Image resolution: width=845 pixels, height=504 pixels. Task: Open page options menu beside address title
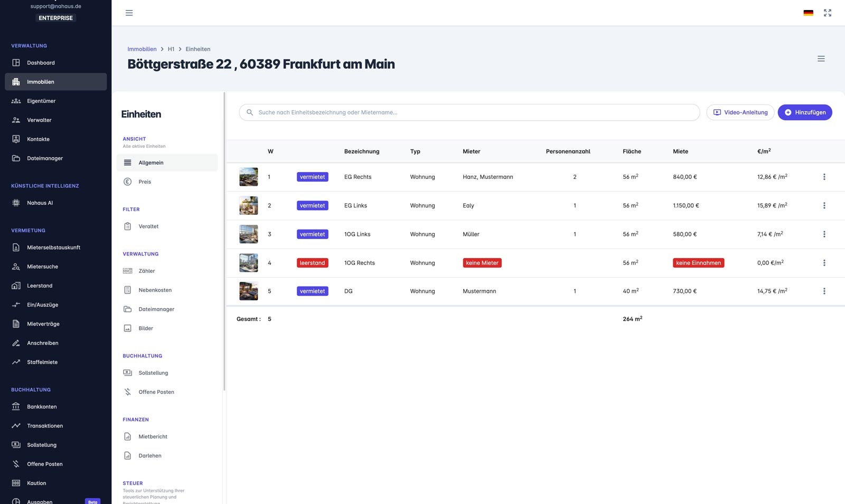[x=821, y=59]
